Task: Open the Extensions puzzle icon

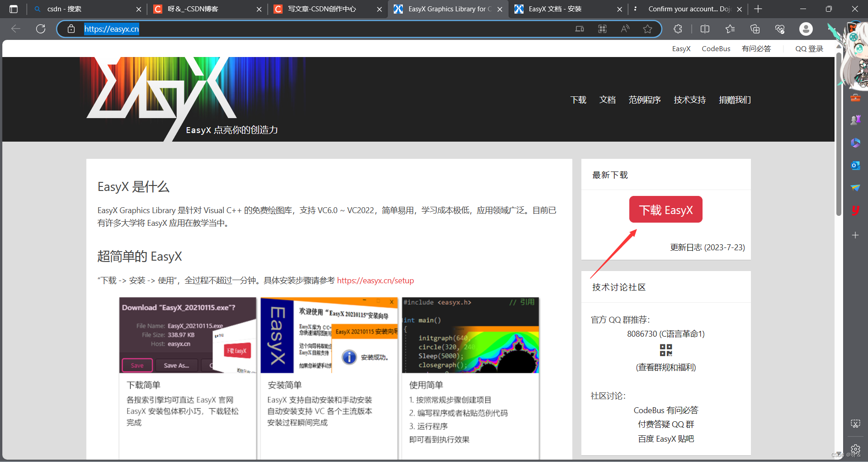Action: tap(678, 29)
